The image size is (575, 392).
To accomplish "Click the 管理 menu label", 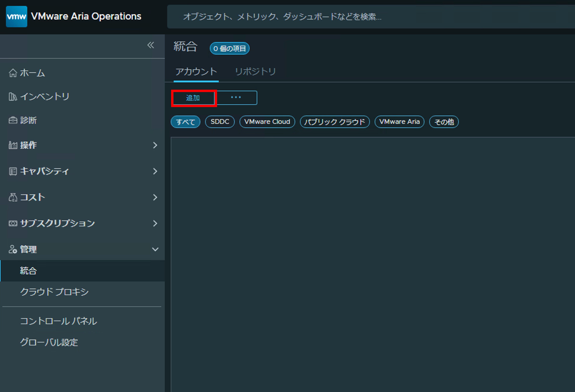I will click(x=28, y=249).
